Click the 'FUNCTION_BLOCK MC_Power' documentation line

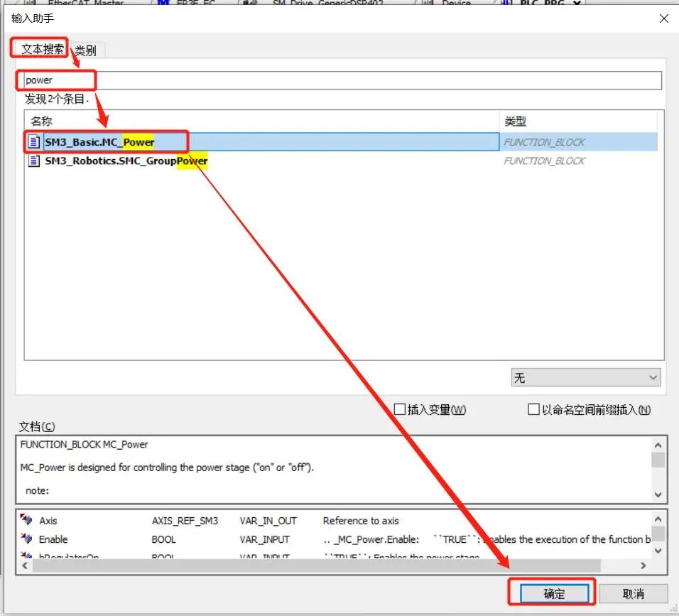click(84, 445)
